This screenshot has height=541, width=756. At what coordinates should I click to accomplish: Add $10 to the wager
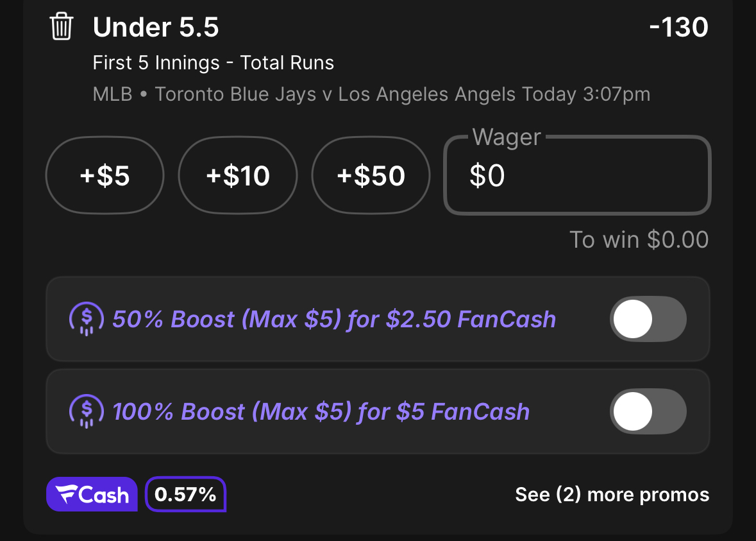tap(238, 175)
